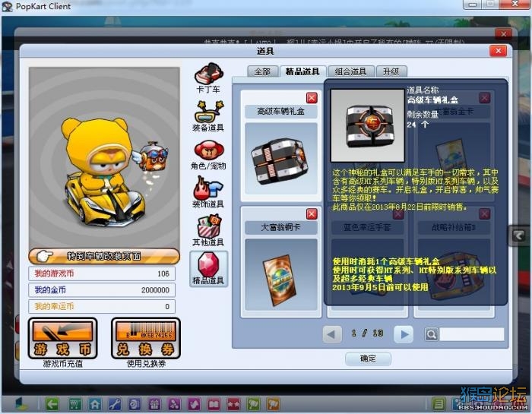Open the 装饰道具 decoration items category
Viewport: 532px width, 414px height.
point(208,192)
